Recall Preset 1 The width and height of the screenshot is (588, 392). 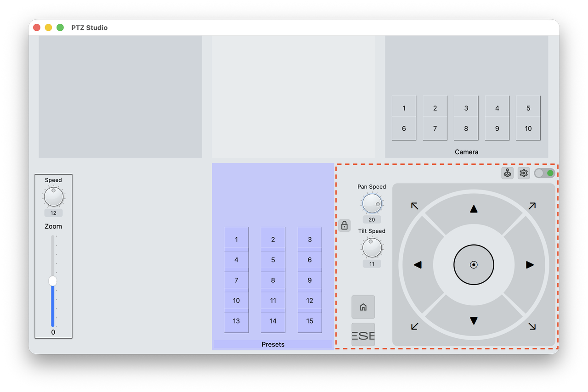tap(236, 239)
